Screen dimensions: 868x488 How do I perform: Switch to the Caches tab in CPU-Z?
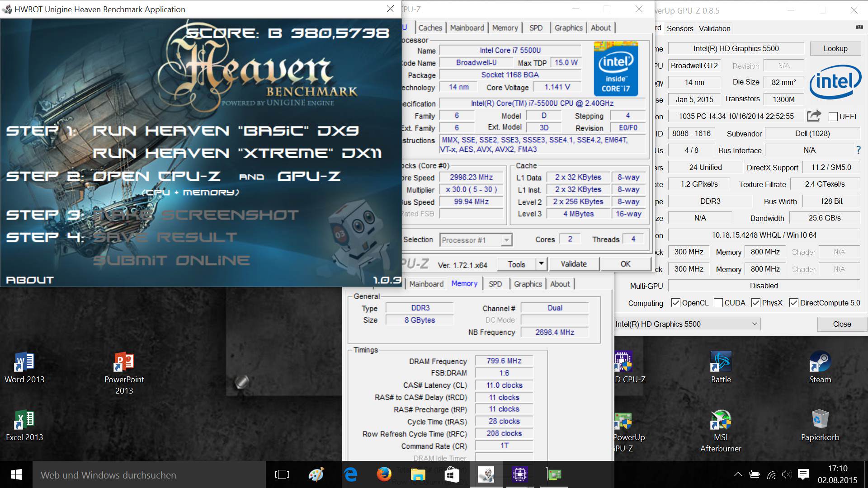click(x=430, y=28)
